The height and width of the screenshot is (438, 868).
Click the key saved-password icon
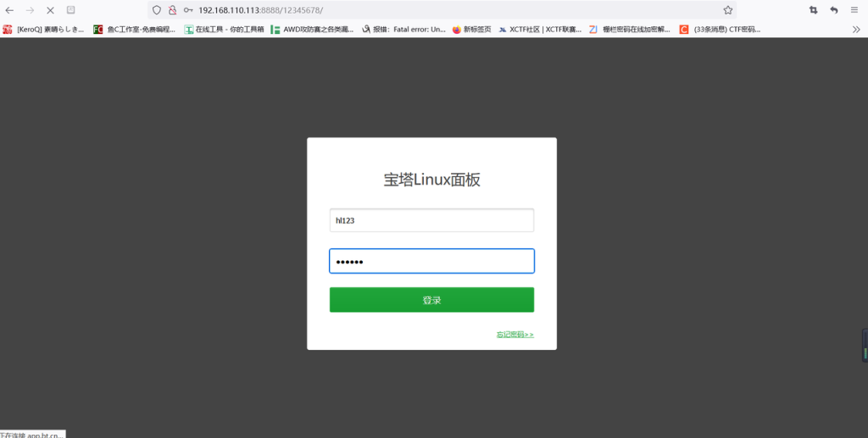coord(188,10)
